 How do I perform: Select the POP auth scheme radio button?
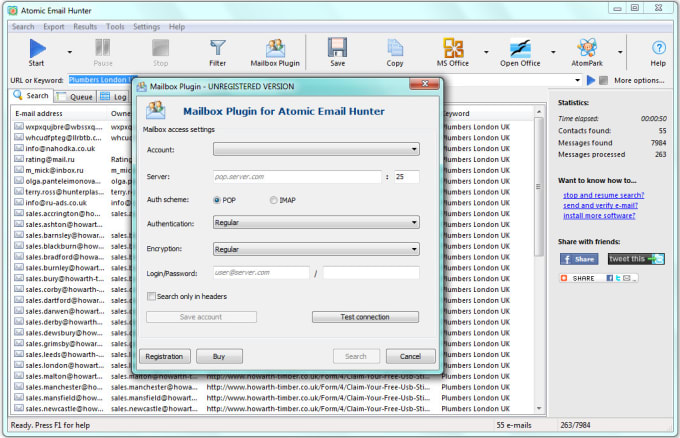click(217, 200)
